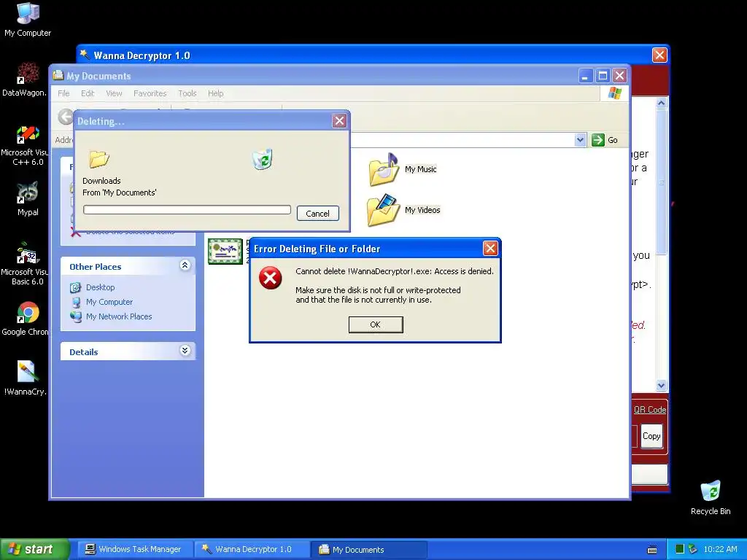
Task: Open Favorites menu in My Documents
Action: (150, 93)
